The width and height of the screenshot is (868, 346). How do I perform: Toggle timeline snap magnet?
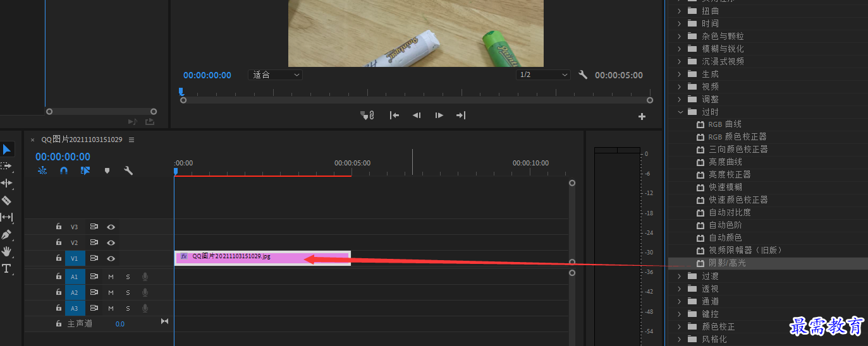64,170
